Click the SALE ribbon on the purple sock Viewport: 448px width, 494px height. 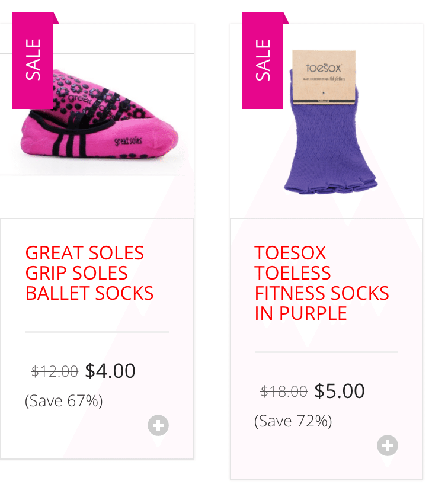[263, 60]
